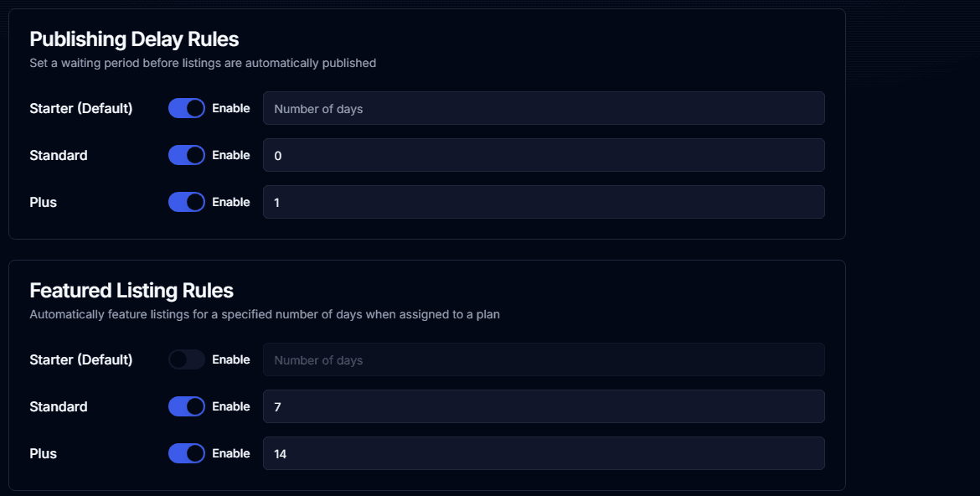Focus the Starter featured listing days input

(543, 359)
